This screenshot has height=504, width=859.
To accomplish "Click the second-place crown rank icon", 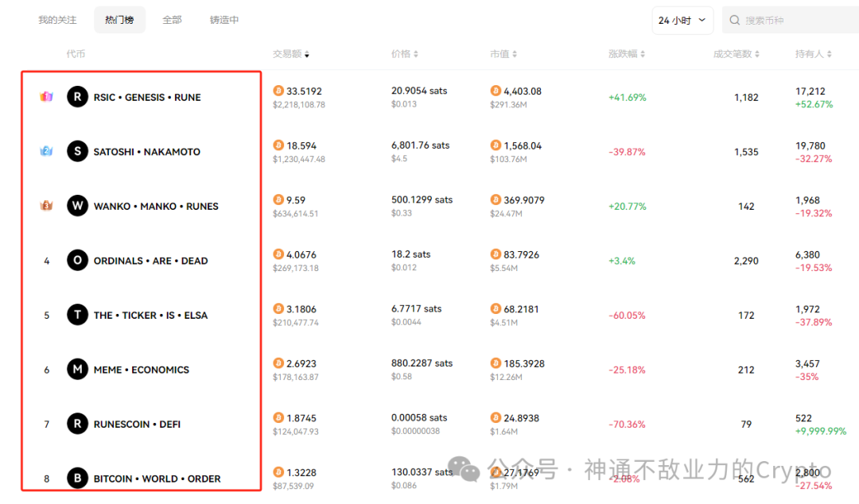I will coord(47,151).
